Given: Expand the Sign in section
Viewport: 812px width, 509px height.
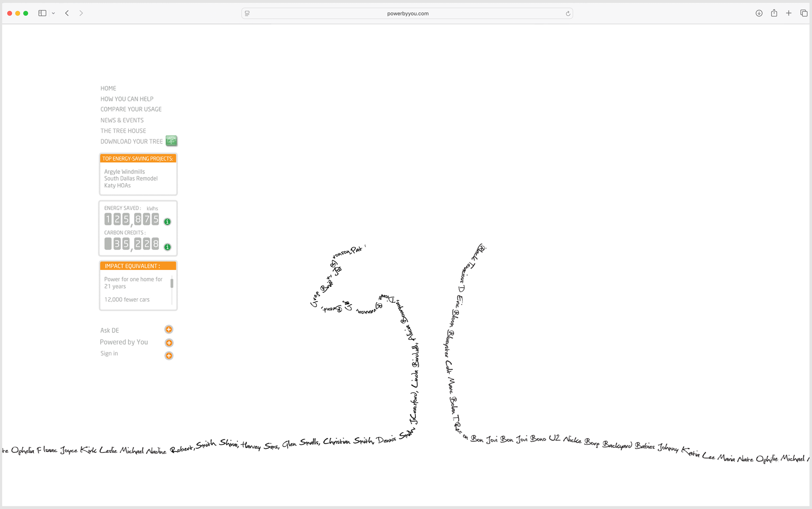Looking at the screenshot, I should coord(169,356).
